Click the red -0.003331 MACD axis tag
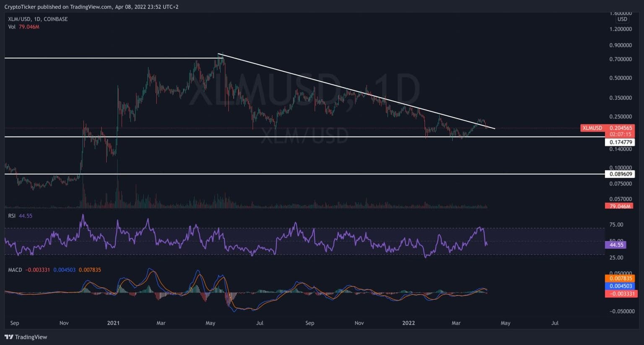644x345 pixels. (620, 294)
